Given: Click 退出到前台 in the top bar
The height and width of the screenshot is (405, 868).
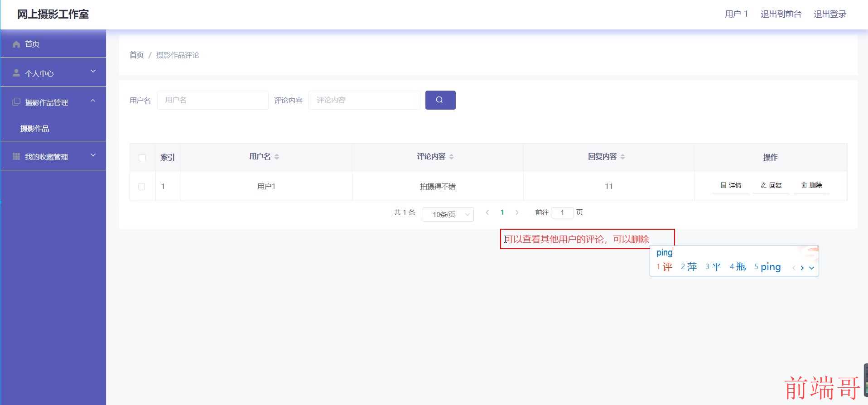Looking at the screenshot, I should (781, 14).
